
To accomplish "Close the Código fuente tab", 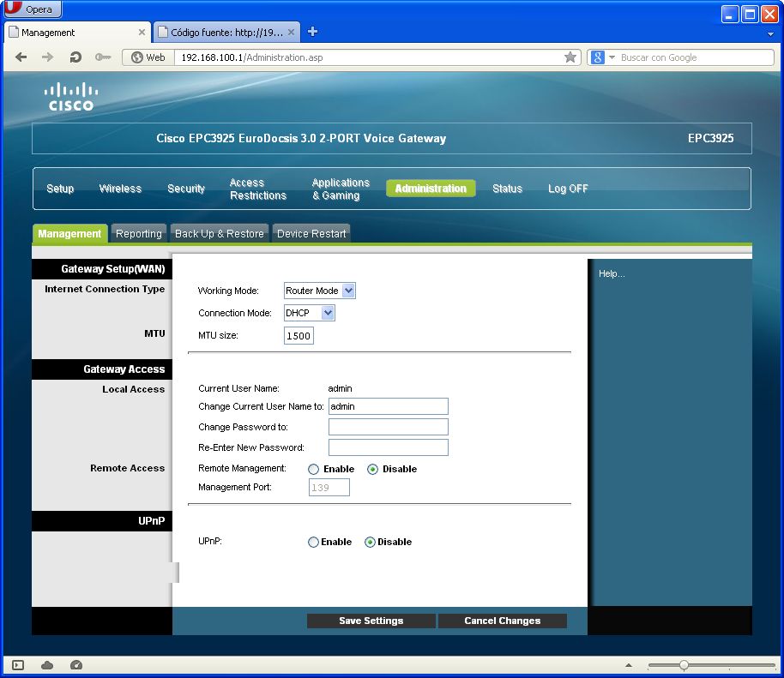I will pos(291,32).
